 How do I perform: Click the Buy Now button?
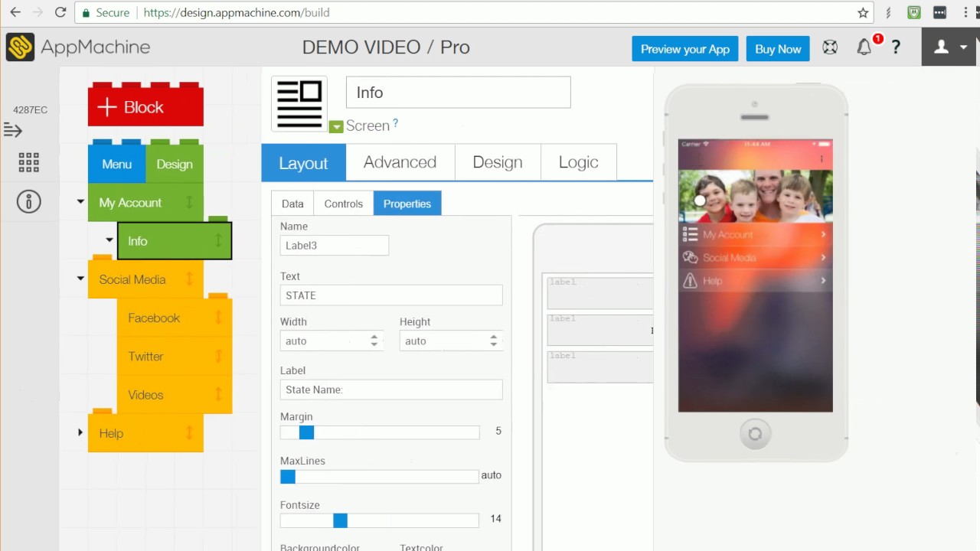tap(778, 48)
